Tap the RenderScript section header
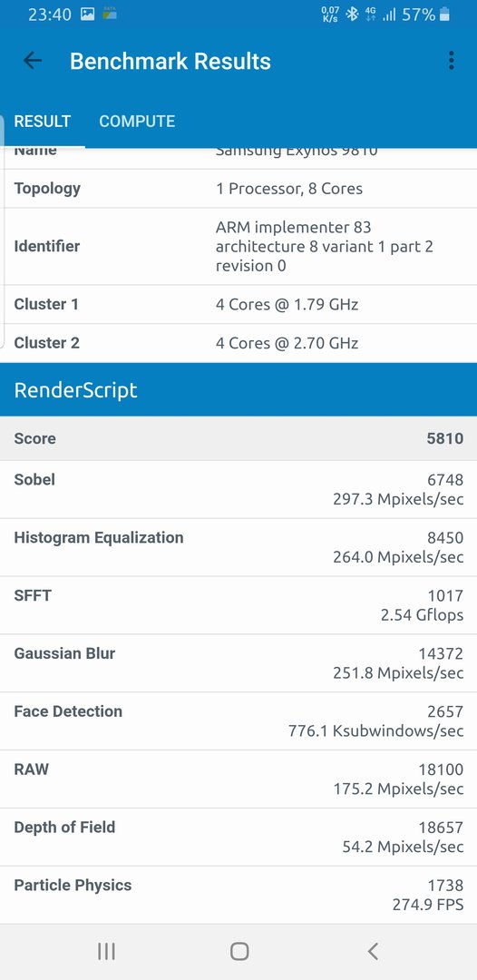The height and width of the screenshot is (980, 477). tap(238, 390)
